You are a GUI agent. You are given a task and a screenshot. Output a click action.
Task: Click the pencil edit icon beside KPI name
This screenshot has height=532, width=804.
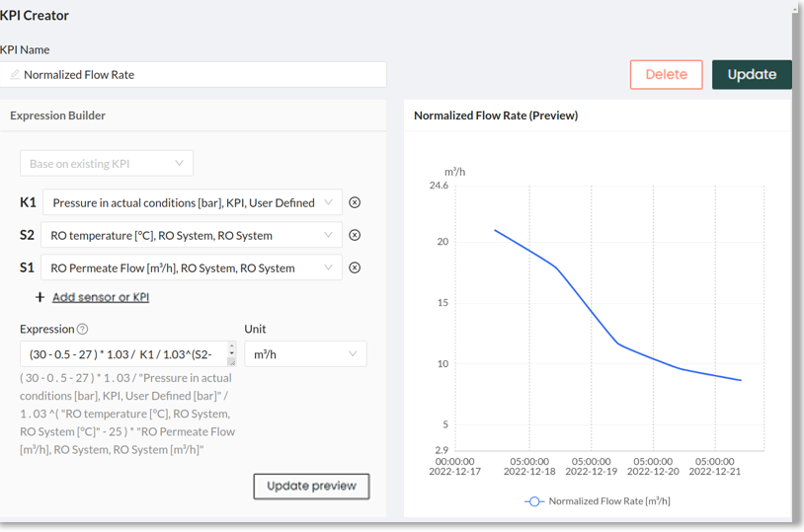coord(15,75)
